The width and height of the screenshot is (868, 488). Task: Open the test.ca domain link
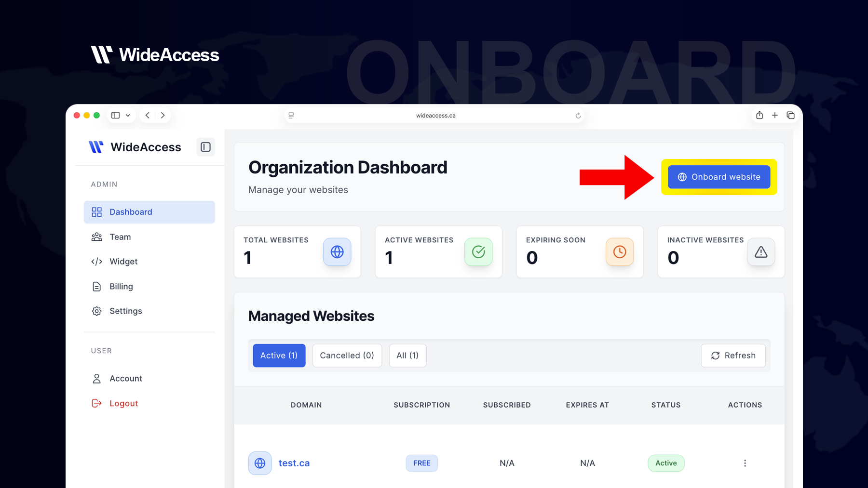pyautogui.click(x=294, y=463)
